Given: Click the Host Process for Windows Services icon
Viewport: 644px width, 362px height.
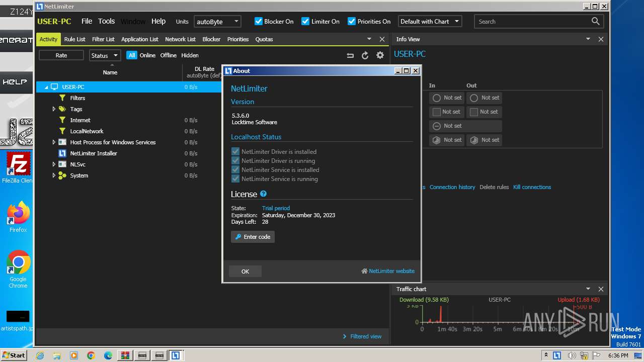Looking at the screenshot, I should coord(62,142).
